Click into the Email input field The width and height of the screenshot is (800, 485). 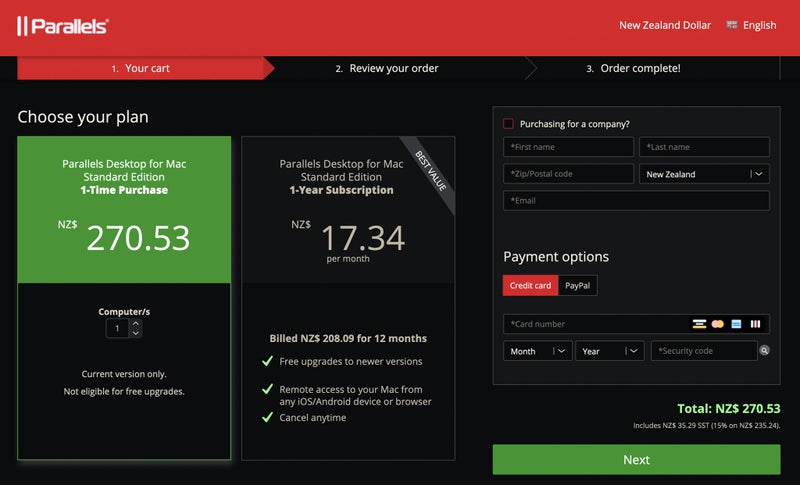tap(636, 200)
